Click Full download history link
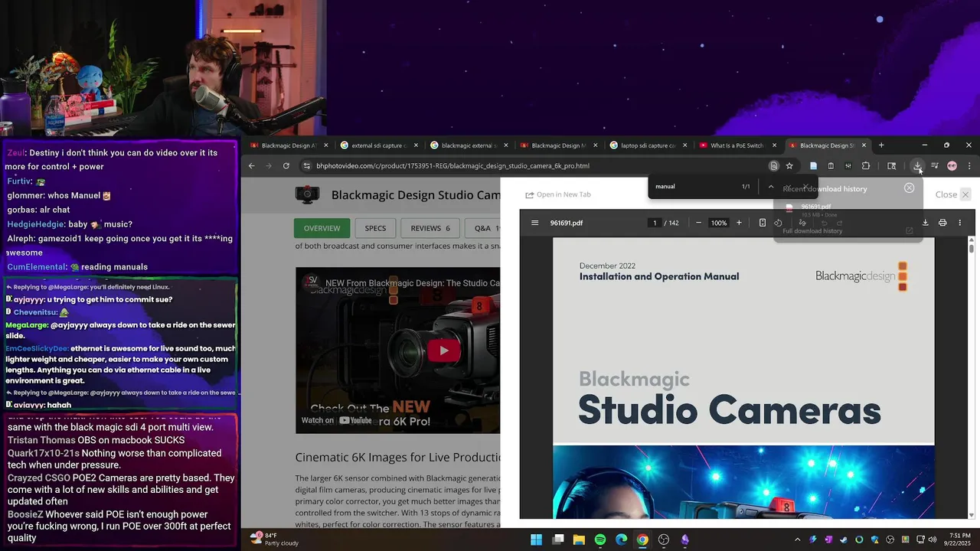This screenshot has height=551, width=980. (812, 231)
